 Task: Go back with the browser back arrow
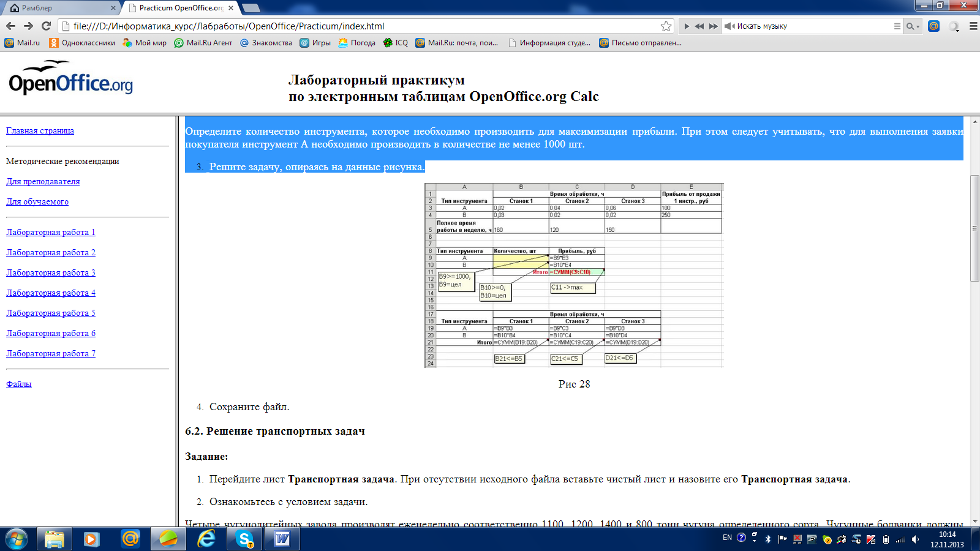[10, 26]
